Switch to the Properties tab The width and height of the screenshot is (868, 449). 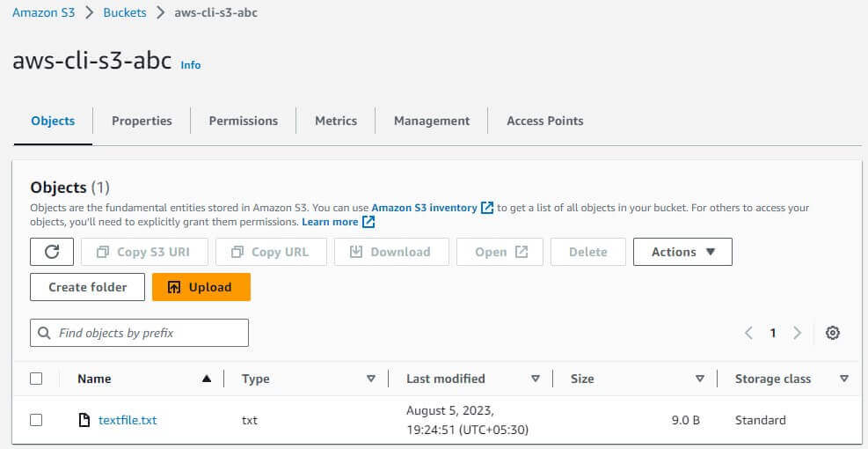[142, 121]
